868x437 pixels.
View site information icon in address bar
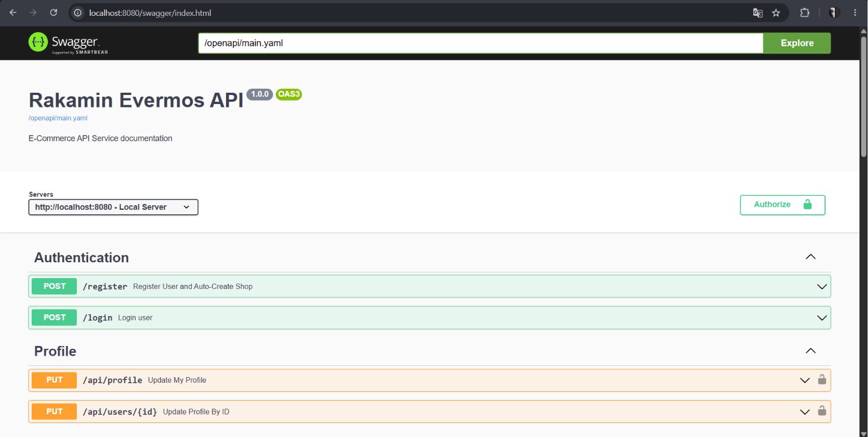[79, 12]
